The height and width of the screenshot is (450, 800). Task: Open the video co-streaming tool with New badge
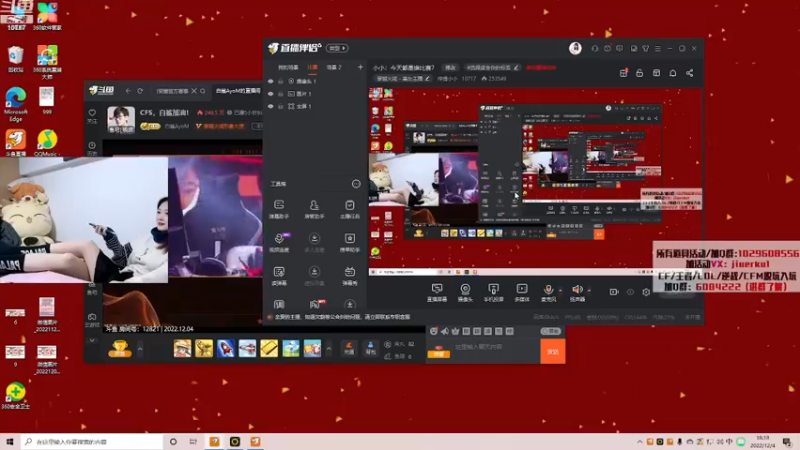pos(279,242)
